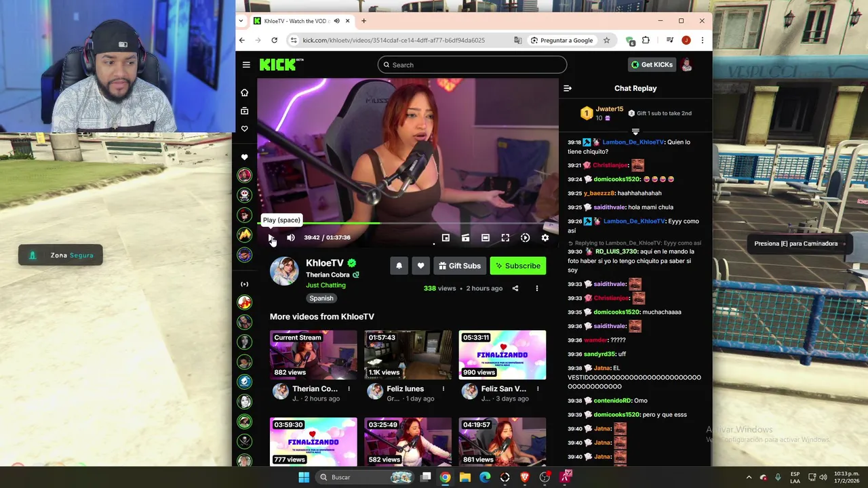The height and width of the screenshot is (488, 868).
Task: Open the 03:59:30 Finalizando video thumbnail
Action: [313, 441]
